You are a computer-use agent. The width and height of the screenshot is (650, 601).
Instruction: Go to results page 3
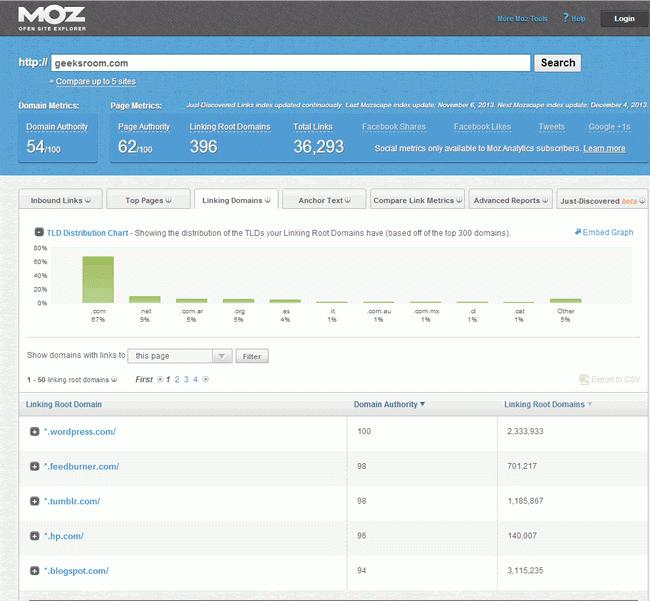(x=186, y=379)
